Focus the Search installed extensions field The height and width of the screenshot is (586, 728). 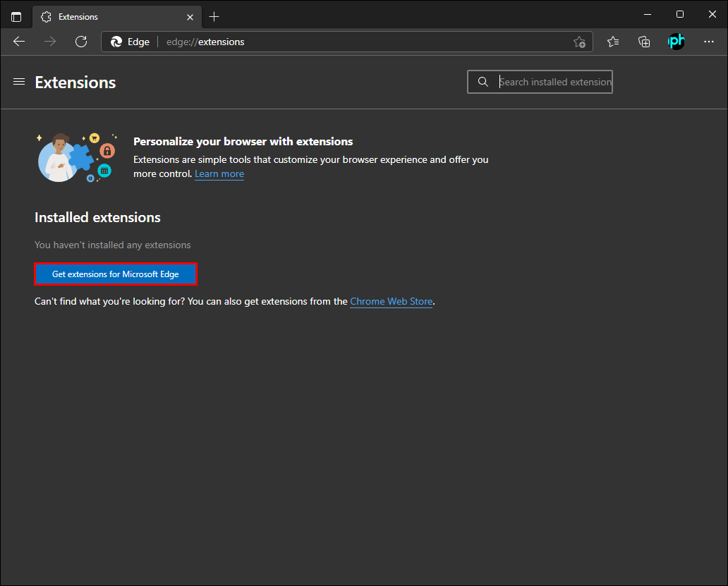[554, 82]
